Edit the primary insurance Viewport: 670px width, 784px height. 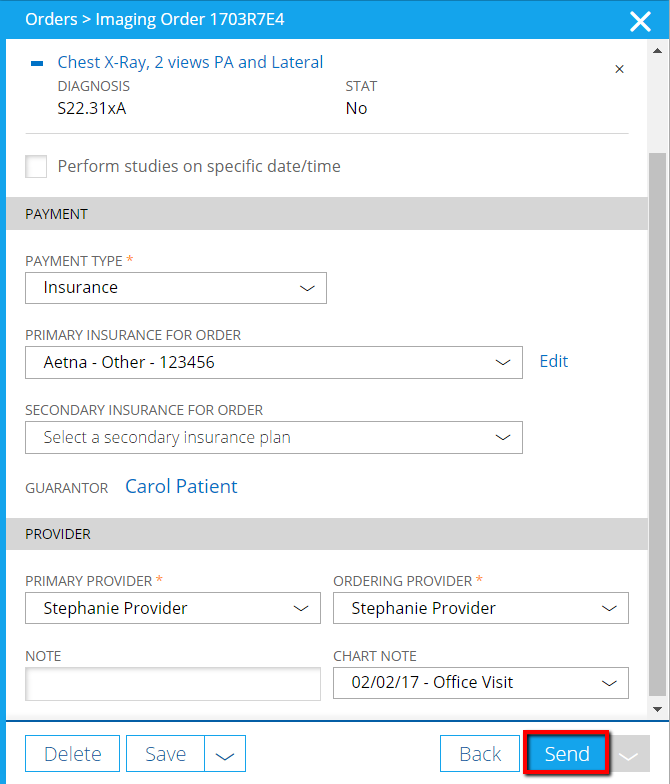click(x=554, y=362)
